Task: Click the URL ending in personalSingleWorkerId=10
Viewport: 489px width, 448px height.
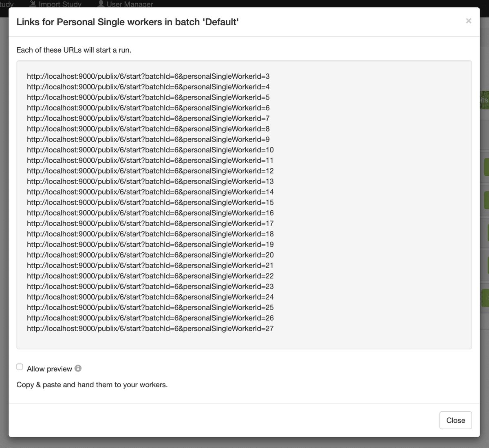Action: pos(150,150)
